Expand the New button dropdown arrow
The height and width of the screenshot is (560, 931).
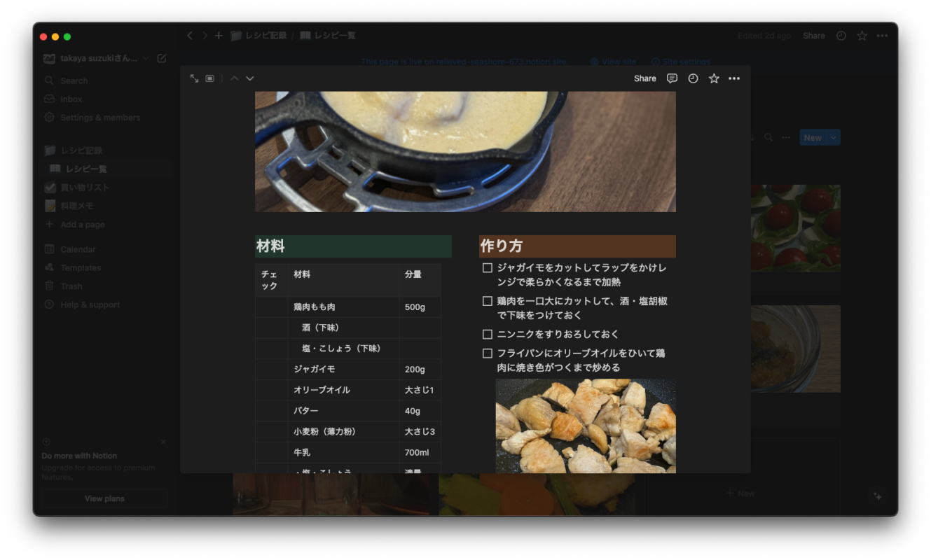833,138
